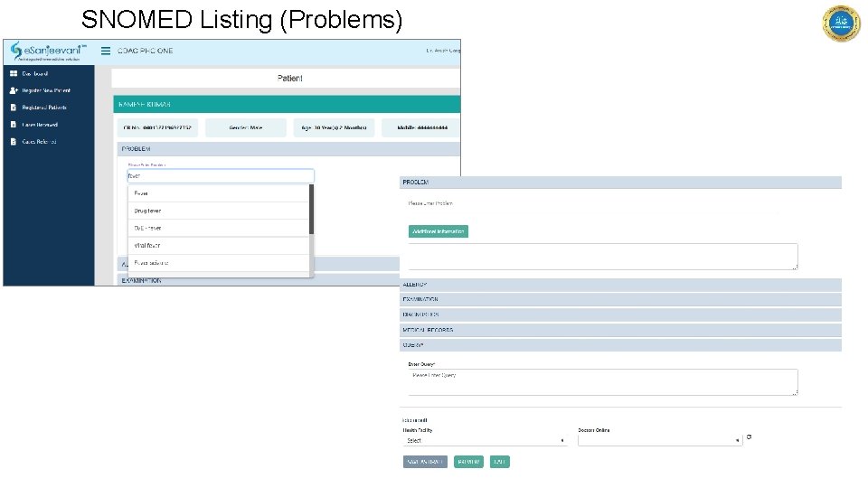Select 'Viral fever' suggestion
868x488 pixels.
point(219,246)
